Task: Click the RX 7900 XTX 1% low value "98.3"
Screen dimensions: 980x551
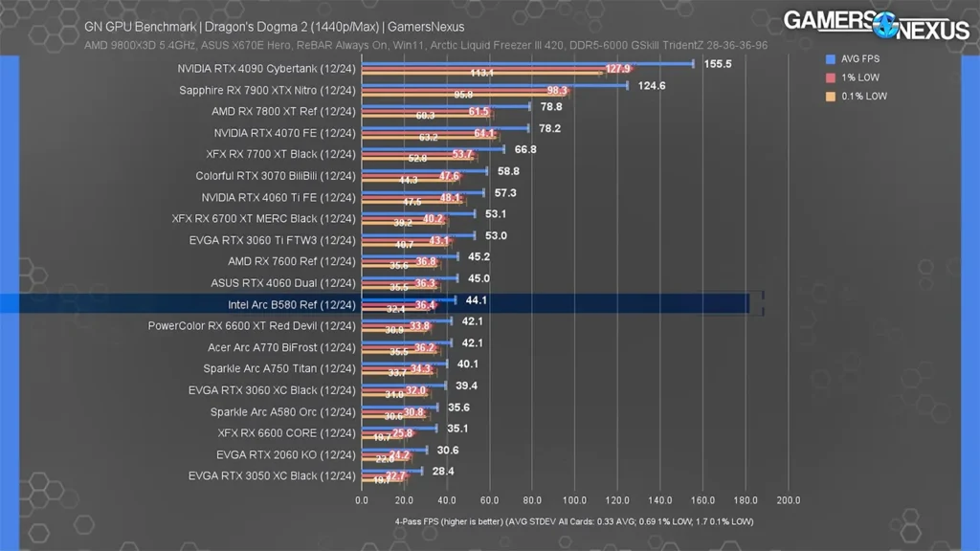Action: (557, 91)
